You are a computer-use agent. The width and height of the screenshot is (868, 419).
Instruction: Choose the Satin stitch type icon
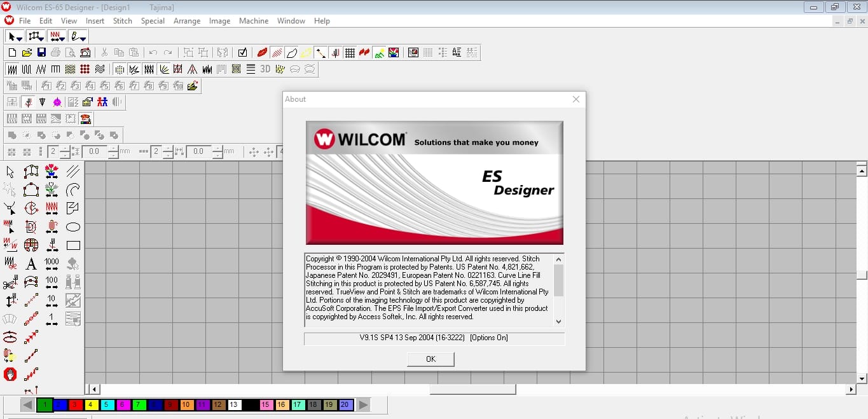(x=12, y=69)
